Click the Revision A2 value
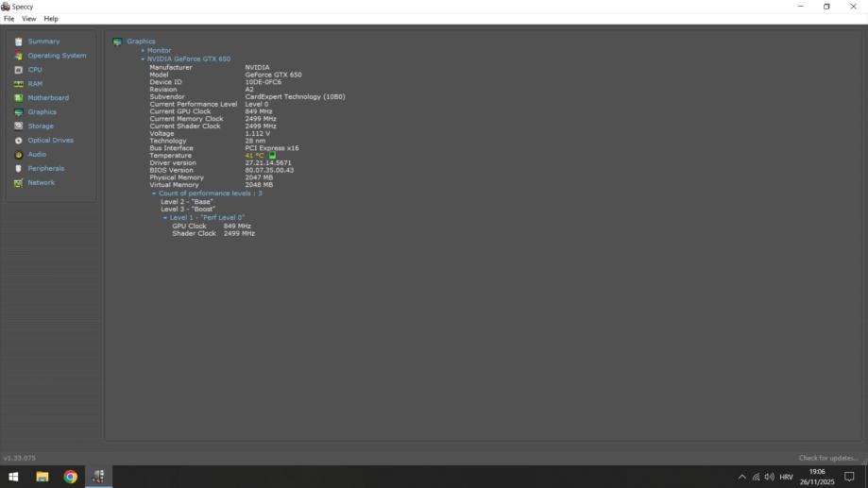The height and width of the screenshot is (488, 868). [249, 89]
